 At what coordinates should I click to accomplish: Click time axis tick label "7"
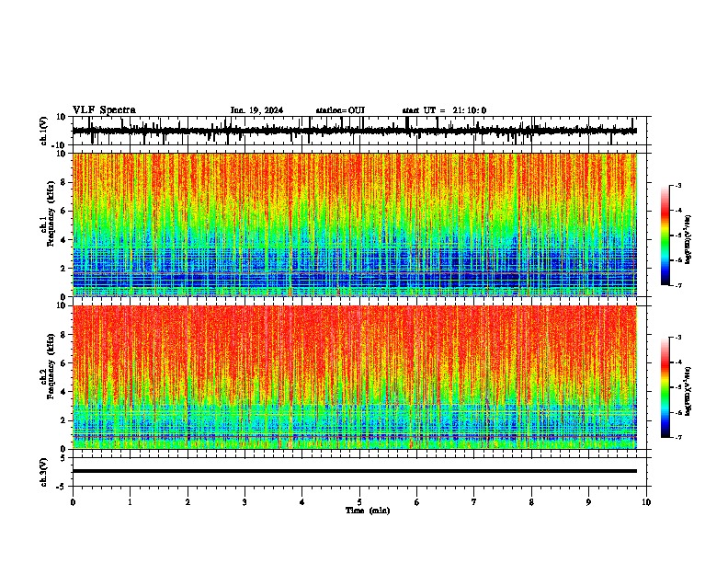474,502
